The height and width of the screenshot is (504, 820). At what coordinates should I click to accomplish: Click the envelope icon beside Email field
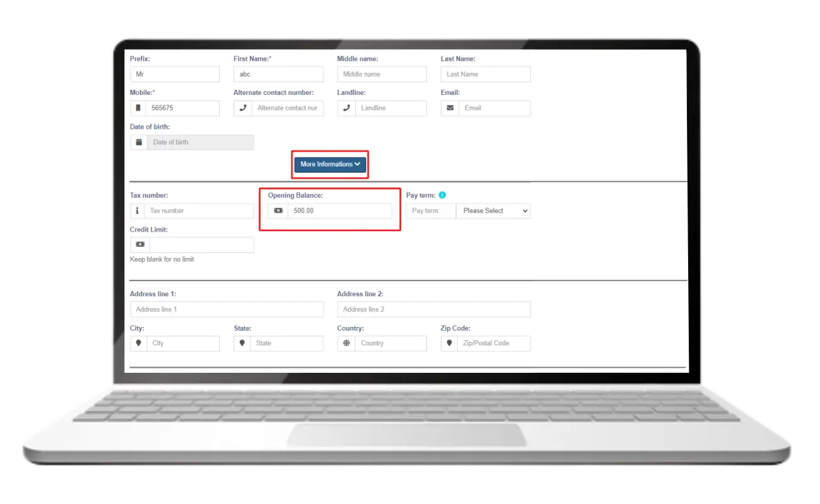pos(450,108)
